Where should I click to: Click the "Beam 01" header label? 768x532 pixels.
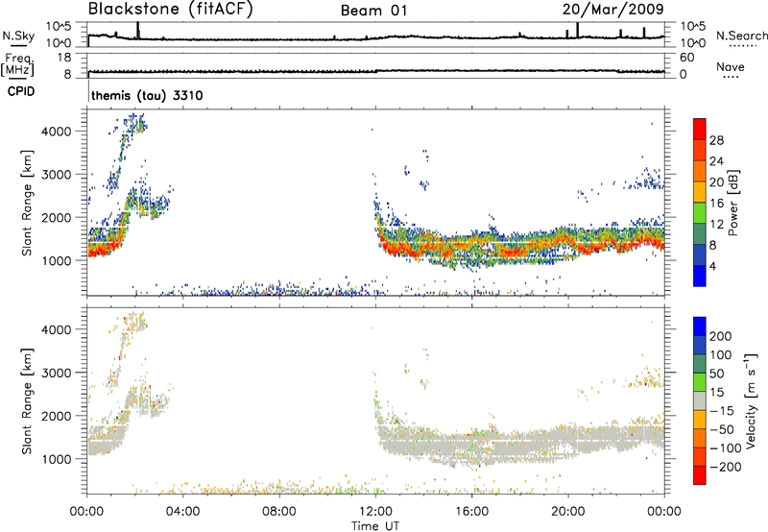(373, 11)
